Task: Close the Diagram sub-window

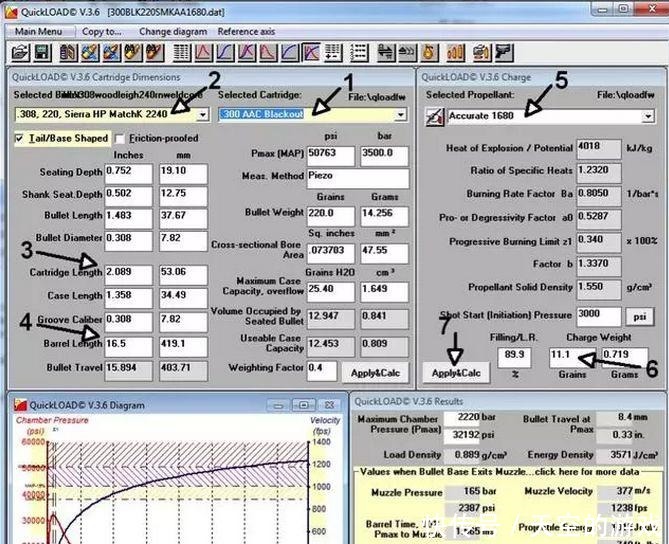Action: 329,404
